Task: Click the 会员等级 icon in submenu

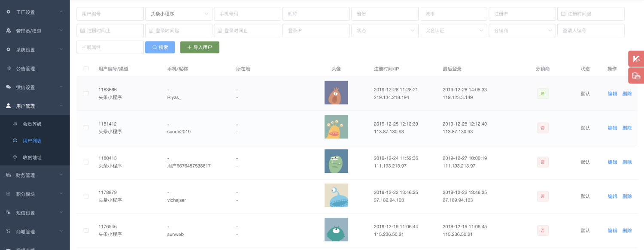Action: (15, 124)
